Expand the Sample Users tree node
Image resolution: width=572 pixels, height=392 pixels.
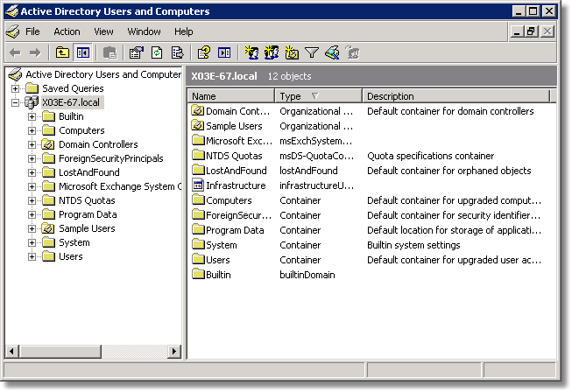click(32, 228)
